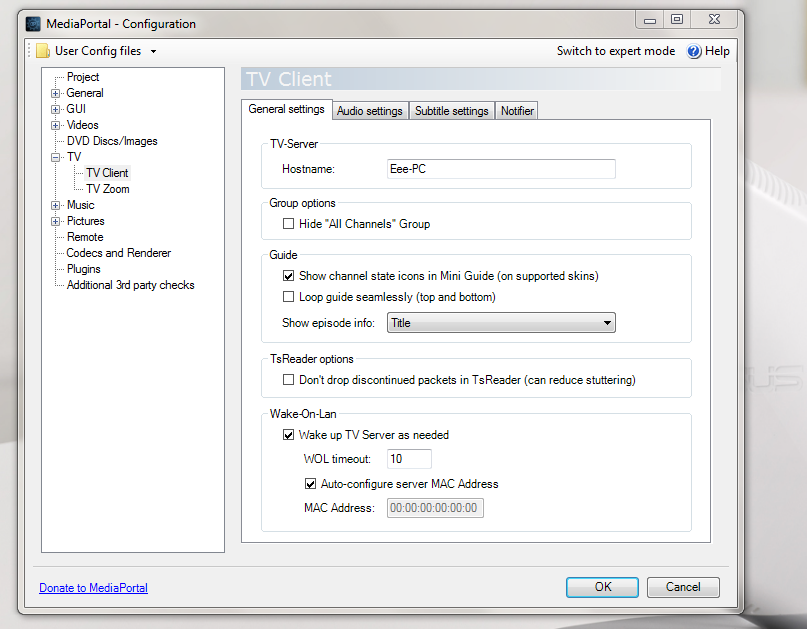
Task: Select the Music label in tree
Action: [81, 205]
